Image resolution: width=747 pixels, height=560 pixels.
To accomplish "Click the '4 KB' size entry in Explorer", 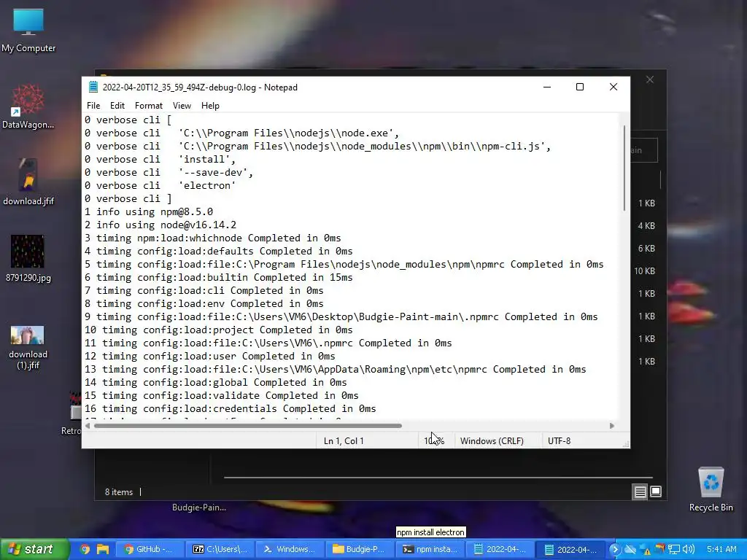I will pos(646,226).
